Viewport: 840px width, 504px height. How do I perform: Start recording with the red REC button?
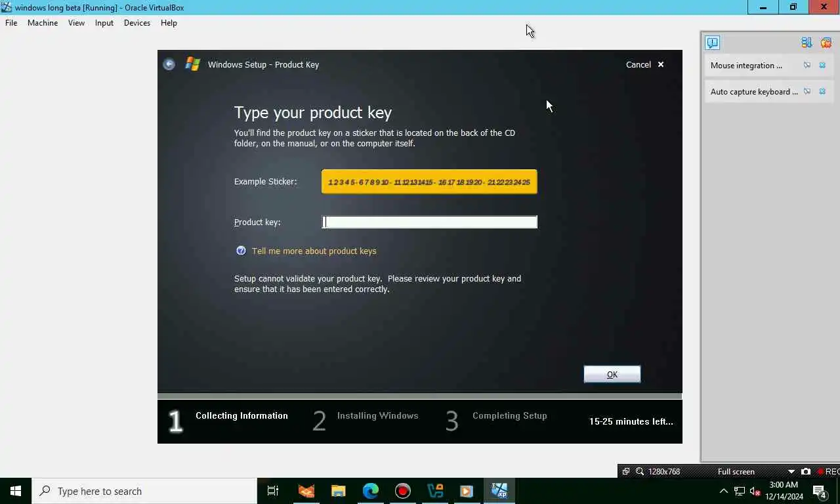[828, 471]
